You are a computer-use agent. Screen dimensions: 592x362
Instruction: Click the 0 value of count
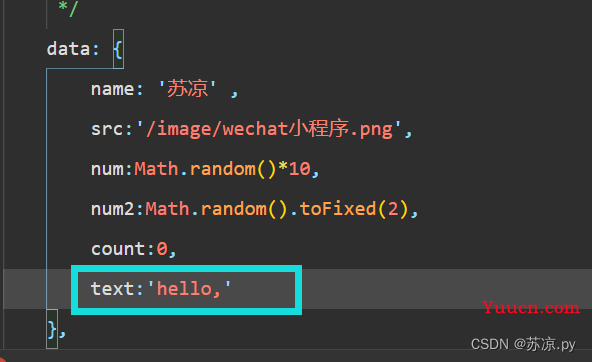(x=162, y=249)
